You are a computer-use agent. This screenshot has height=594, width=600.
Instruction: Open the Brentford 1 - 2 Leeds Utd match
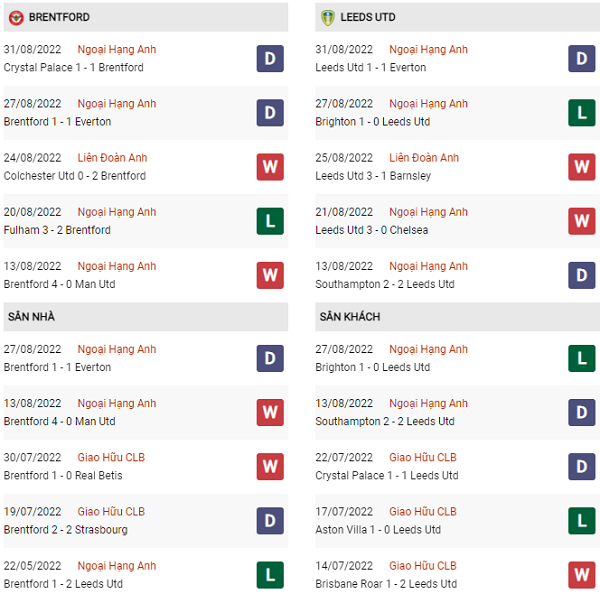pyautogui.click(x=63, y=584)
